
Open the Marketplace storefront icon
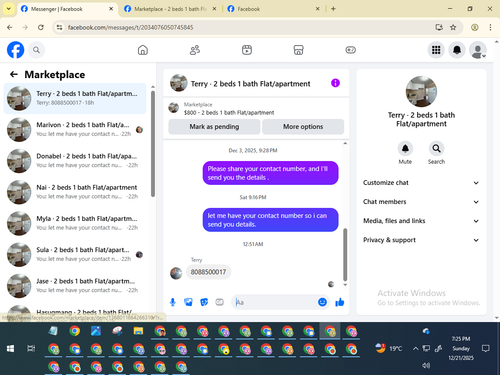click(x=298, y=50)
